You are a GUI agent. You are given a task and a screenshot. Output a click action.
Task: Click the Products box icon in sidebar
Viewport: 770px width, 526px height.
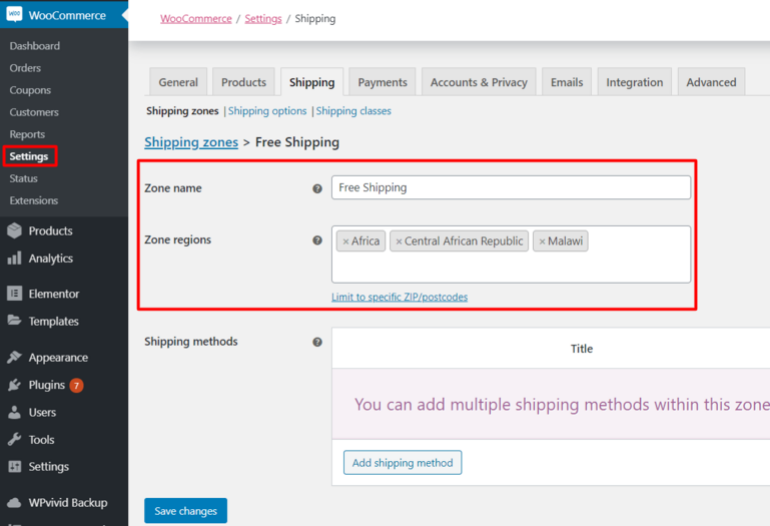tap(14, 231)
